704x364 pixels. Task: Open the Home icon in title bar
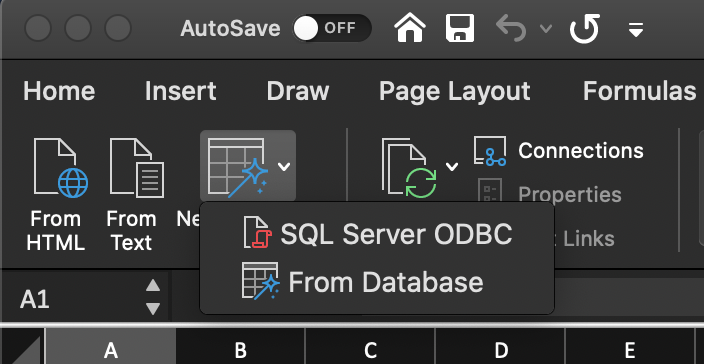point(409,28)
